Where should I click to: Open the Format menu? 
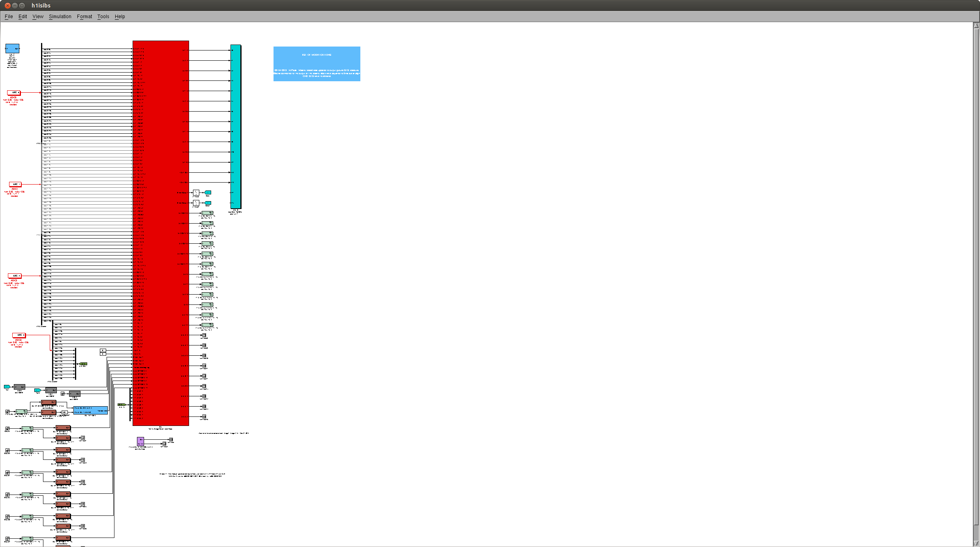[x=84, y=17]
